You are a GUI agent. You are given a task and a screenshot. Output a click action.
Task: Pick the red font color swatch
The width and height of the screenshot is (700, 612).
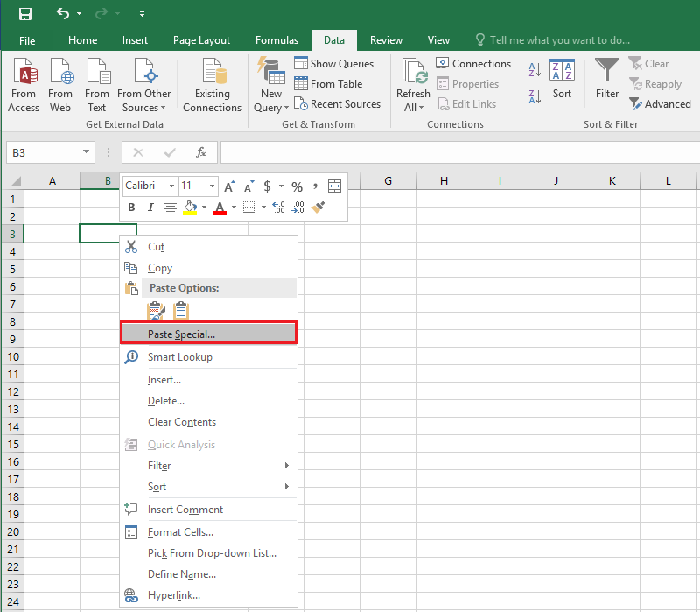pyautogui.click(x=220, y=208)
